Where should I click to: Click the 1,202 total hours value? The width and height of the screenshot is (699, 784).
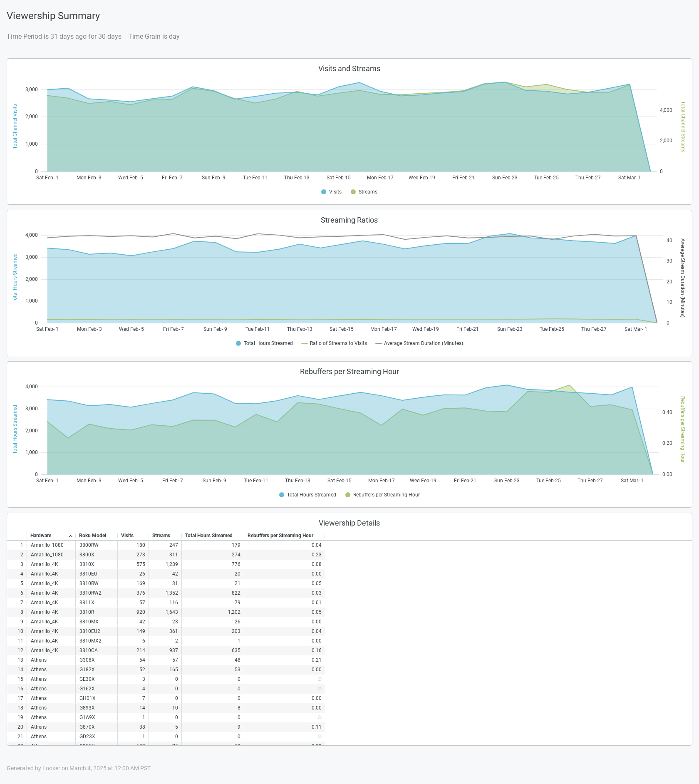[x=234, y=612]
